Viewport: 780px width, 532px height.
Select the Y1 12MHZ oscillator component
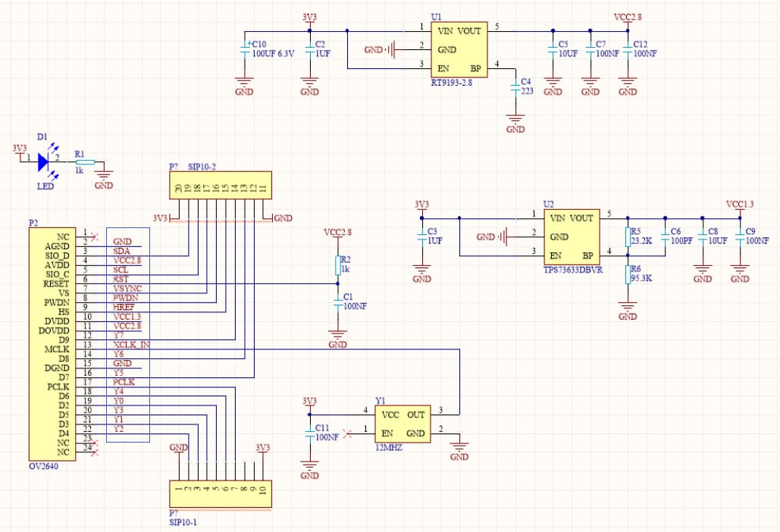(x=403, y=424)
